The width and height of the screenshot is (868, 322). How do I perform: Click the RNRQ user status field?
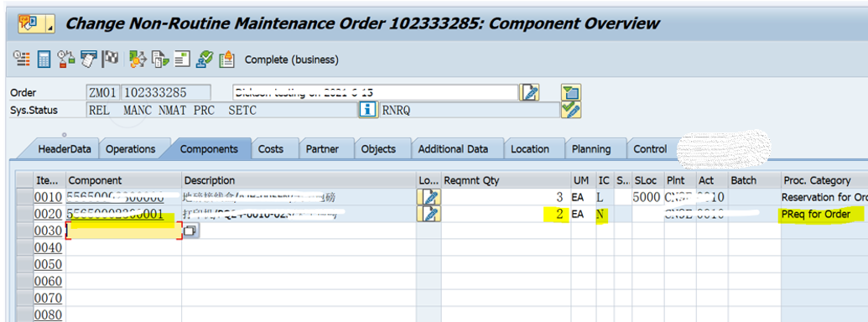point(470,110)
